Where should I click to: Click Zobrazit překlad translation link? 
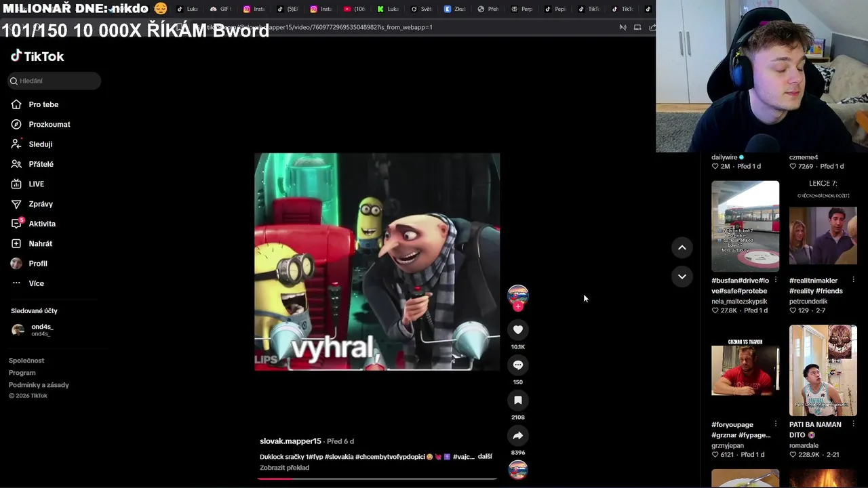pyautogui.click(x=284, y=468)
